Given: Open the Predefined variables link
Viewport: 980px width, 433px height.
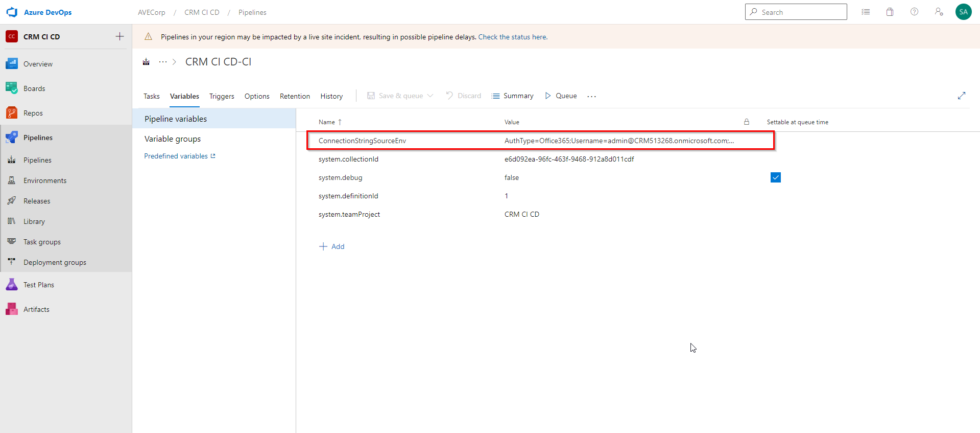Looking at the screenshot, I should tap(179, 156).
